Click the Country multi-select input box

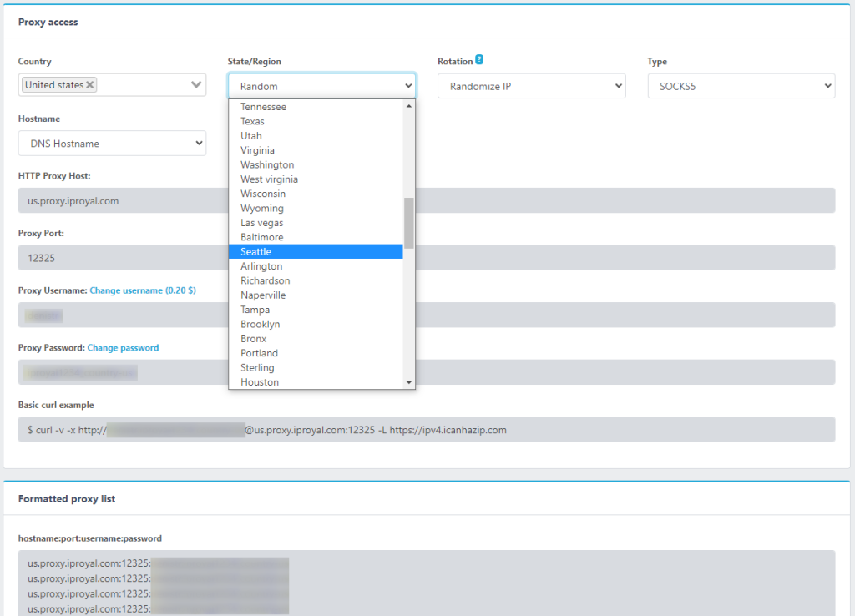pos(113,85)
